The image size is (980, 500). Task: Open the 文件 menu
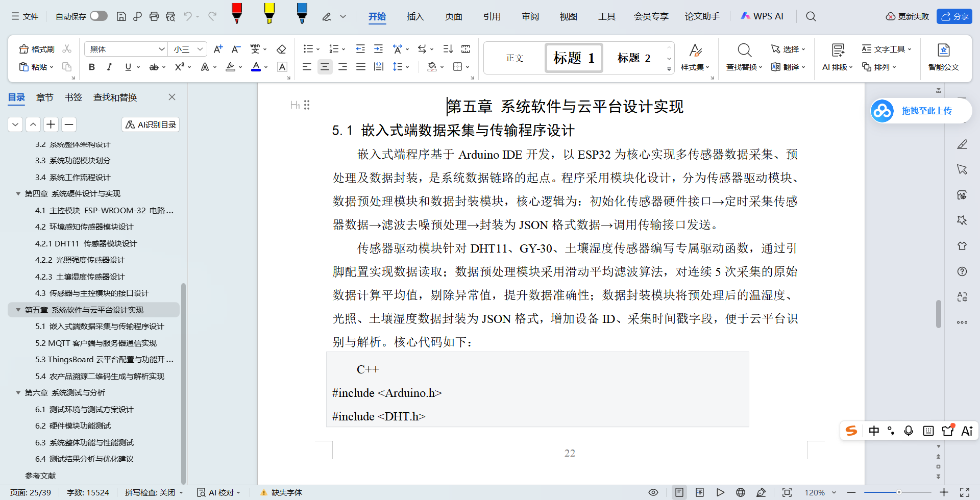[25, 16]
